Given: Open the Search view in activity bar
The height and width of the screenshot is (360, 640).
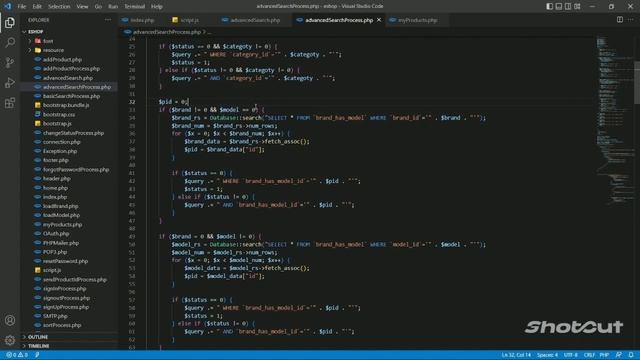Looking at the screenshot, I should tap(10, 42).
